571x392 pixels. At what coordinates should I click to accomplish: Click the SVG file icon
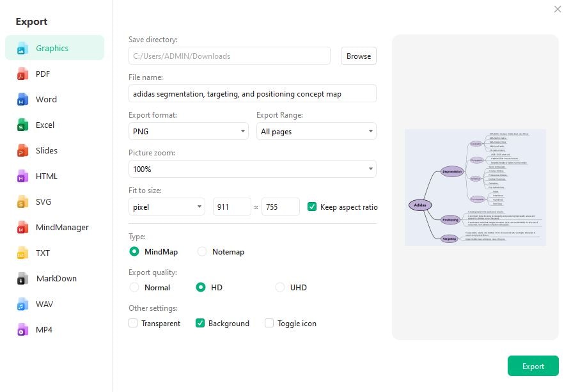click(22, 202)
